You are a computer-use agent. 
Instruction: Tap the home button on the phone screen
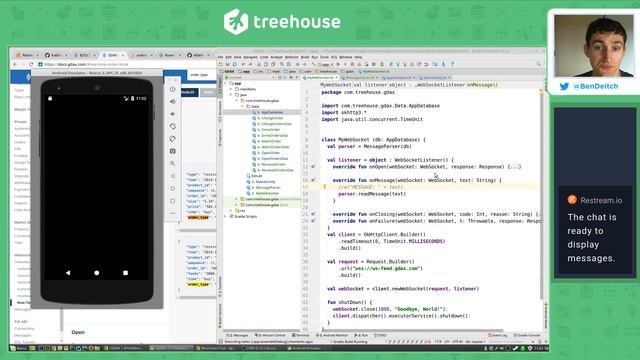click(97, 273)
